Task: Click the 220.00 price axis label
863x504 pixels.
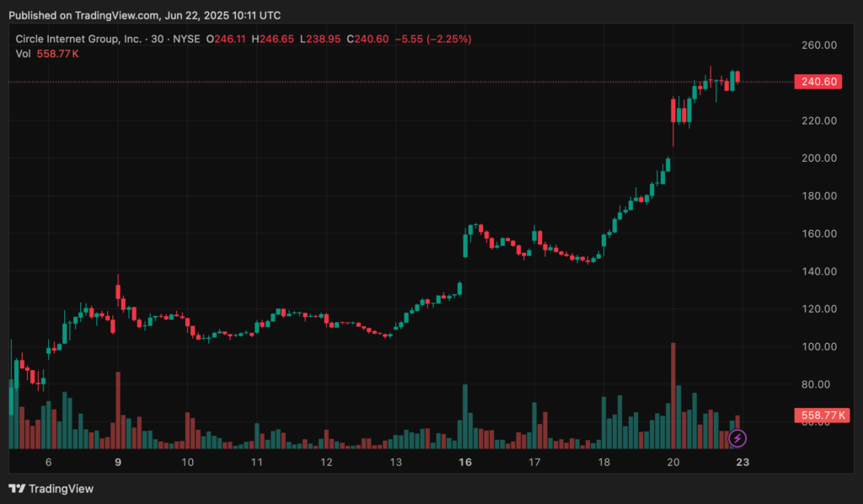Action: coord(819,121)
